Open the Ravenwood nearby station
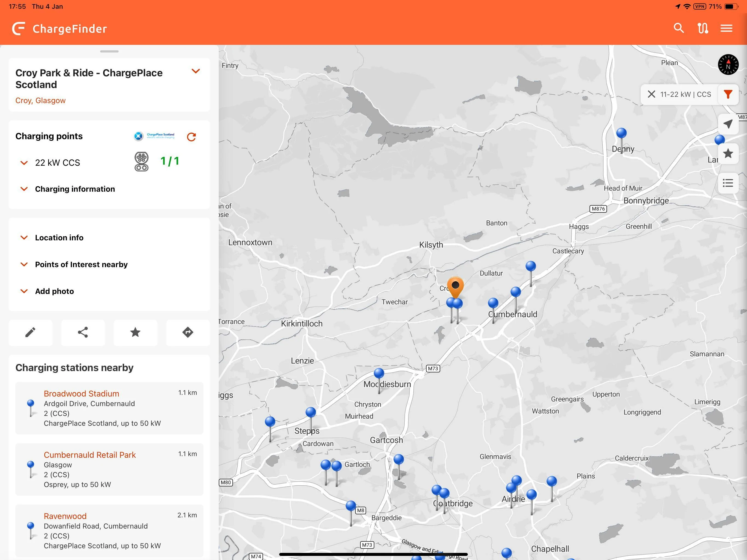Viewport: 747px width, 560px height. (x=109, y=531)
